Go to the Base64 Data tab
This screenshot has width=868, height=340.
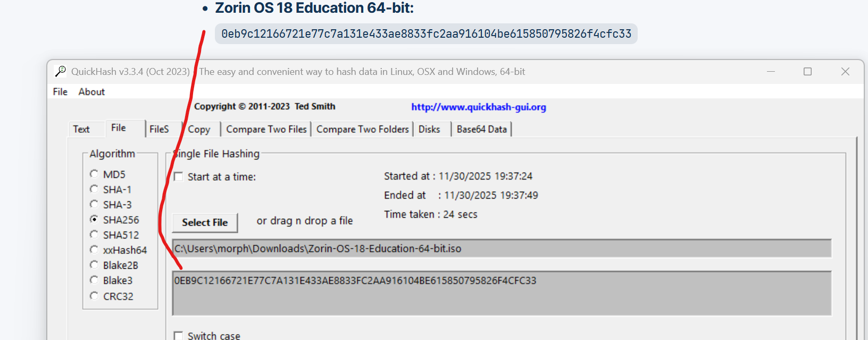(x=481, y=129)
